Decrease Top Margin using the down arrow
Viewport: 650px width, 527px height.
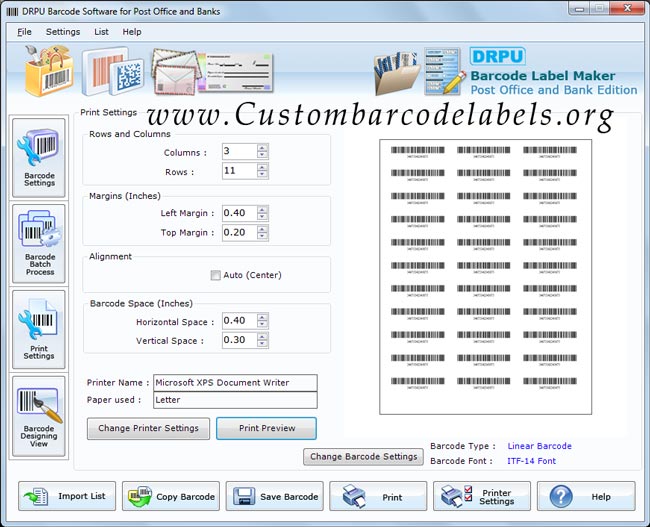point(262,236)
